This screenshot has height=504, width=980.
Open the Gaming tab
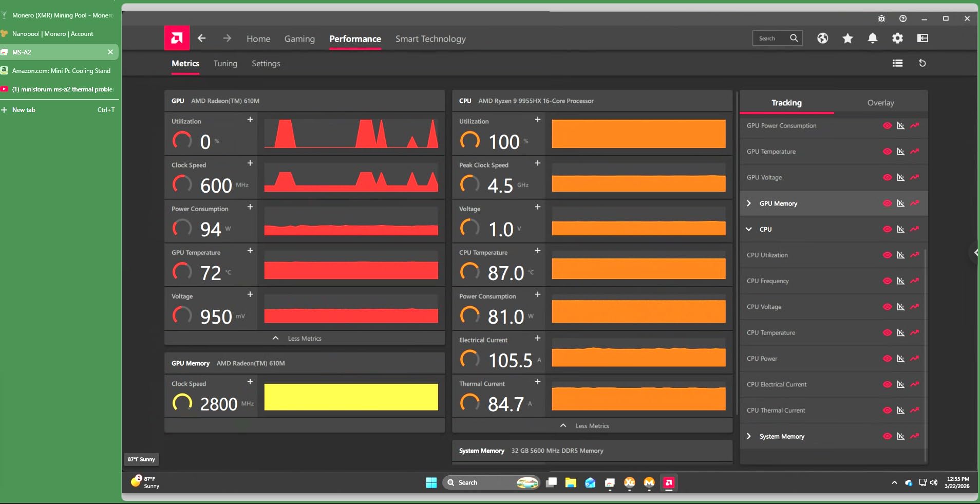299,39
